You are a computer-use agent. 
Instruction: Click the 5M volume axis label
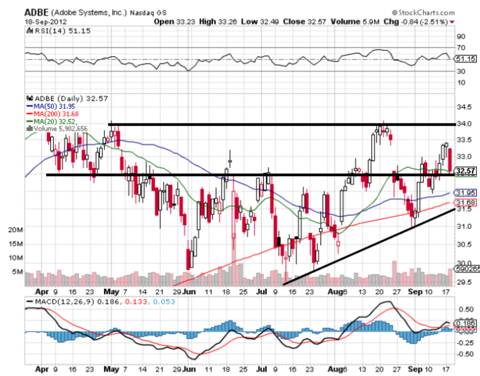click(x=18, y=272)
